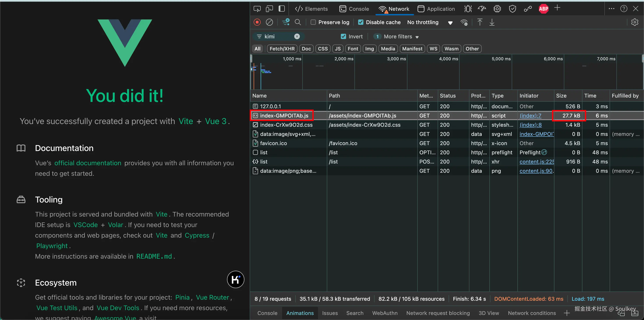The width and height of the screenshot is (644, 320).
Task: Open Network settings gear icon
Action: pyautogui.click(x=635, y=22)
